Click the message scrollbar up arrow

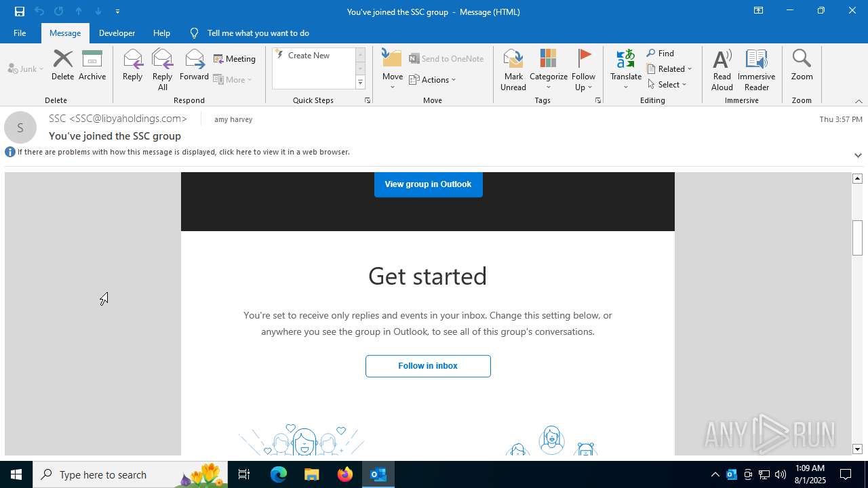pos(857,178)
